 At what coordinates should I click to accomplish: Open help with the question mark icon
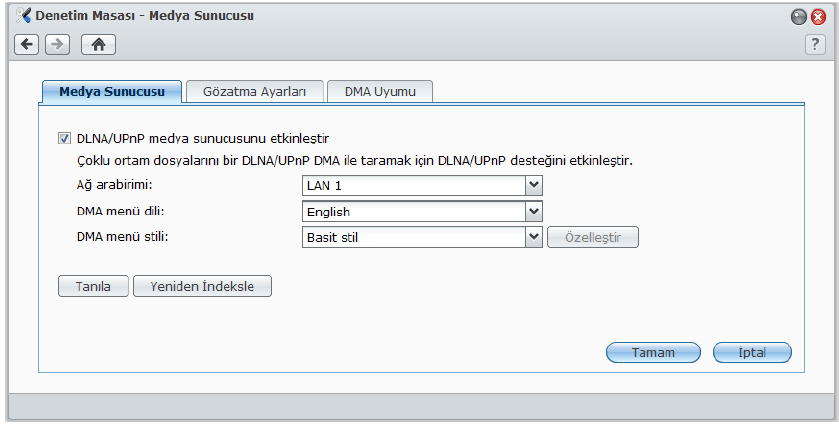815,44
